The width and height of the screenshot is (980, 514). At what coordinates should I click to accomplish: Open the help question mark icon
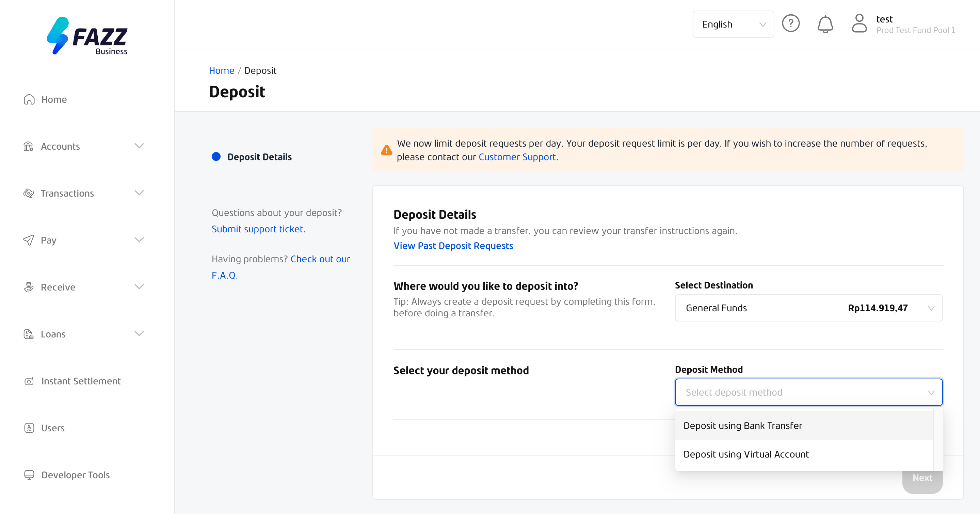790,23
